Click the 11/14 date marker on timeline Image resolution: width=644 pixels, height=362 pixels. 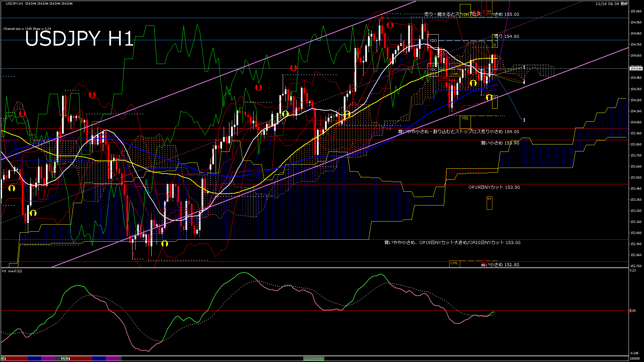coord(65,359)
